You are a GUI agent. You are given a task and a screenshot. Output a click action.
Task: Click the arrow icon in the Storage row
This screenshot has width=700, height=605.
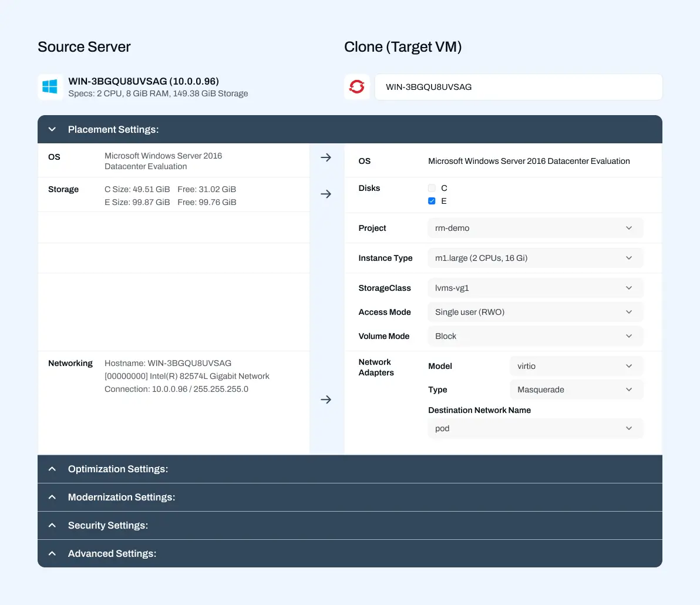click(x=326, y=194)
